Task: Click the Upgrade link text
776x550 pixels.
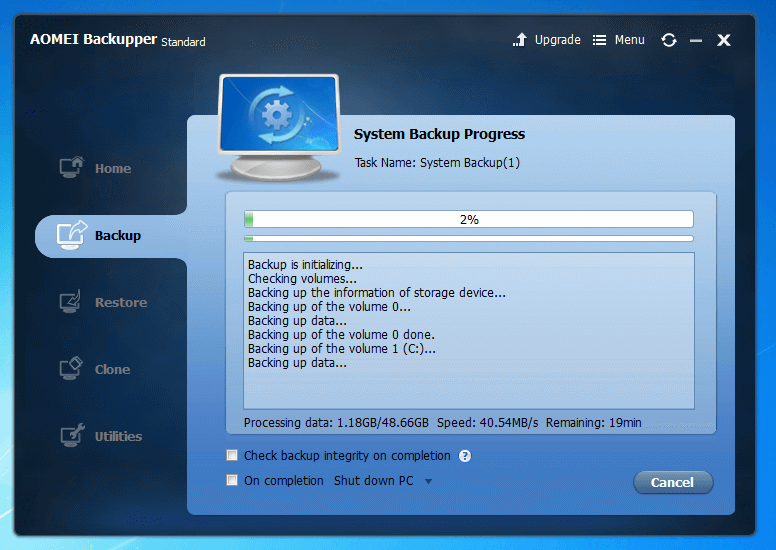Action: (557, 40)
